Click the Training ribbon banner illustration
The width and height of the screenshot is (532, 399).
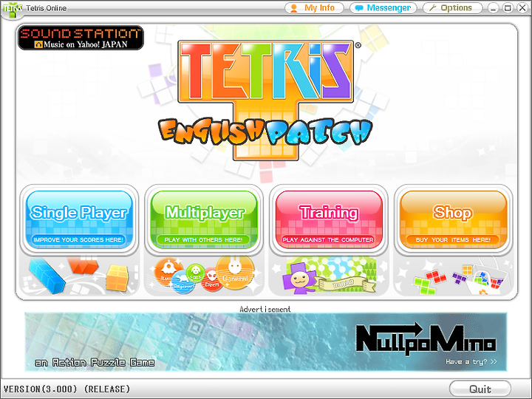tap(344, 283)
